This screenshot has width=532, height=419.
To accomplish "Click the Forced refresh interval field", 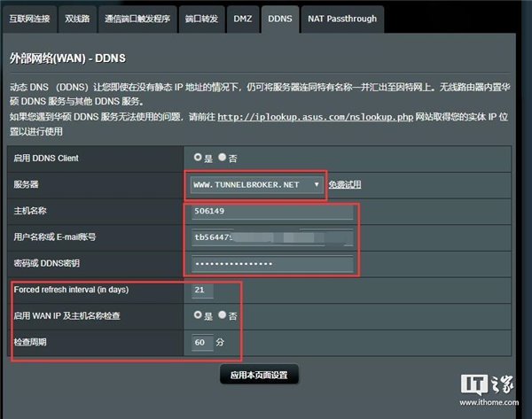I will [202, 291].
